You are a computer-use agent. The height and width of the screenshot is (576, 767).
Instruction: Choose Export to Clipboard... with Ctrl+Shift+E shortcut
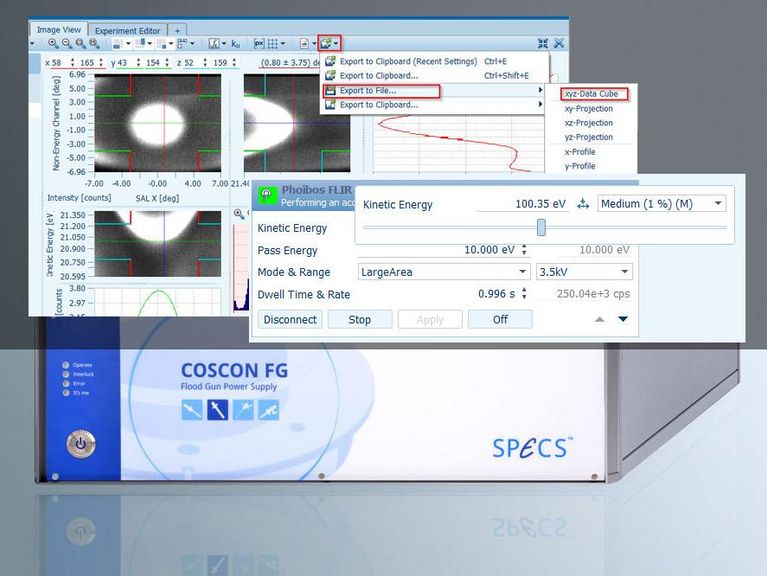(x=434, y=75)
